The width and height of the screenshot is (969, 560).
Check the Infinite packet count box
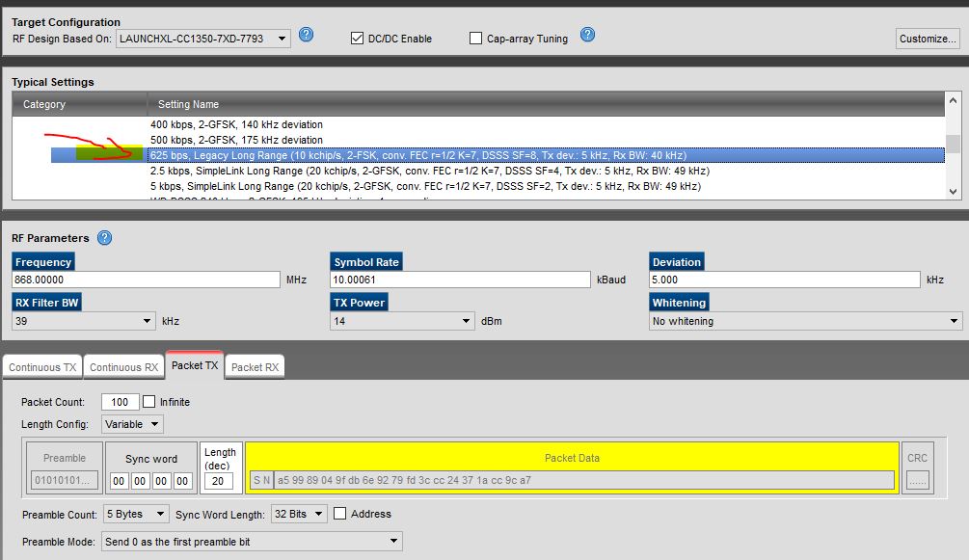148,402
